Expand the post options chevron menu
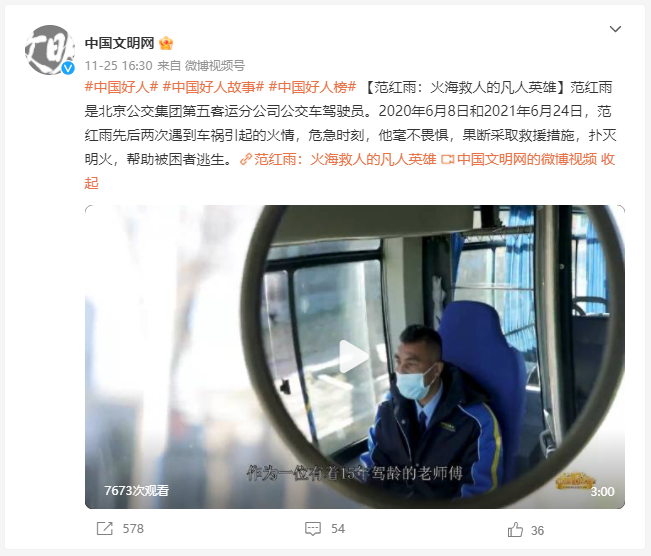Image resolution: width=651 pixels, height=556 pixels. pos(615,29)
